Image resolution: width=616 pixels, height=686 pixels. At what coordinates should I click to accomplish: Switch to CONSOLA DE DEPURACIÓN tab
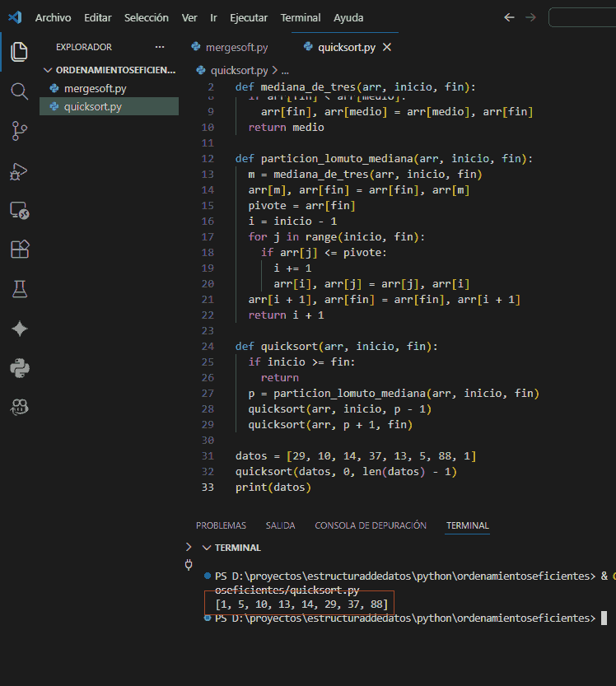pyautogui.click(x=371, y=525)
